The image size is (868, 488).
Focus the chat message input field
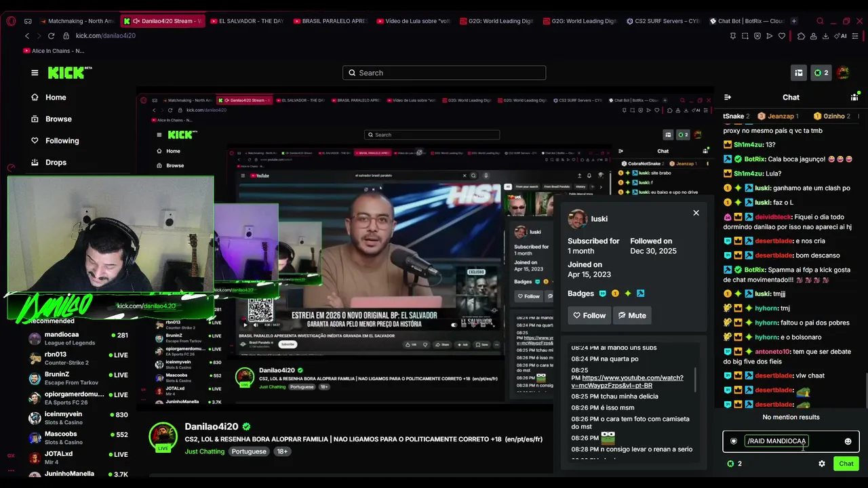[x=791, y=441]
